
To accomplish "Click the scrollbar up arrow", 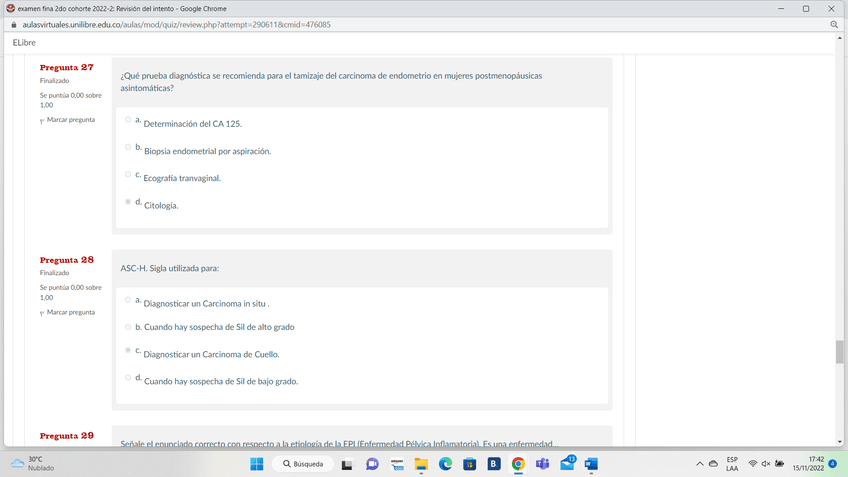I will 839,38.
